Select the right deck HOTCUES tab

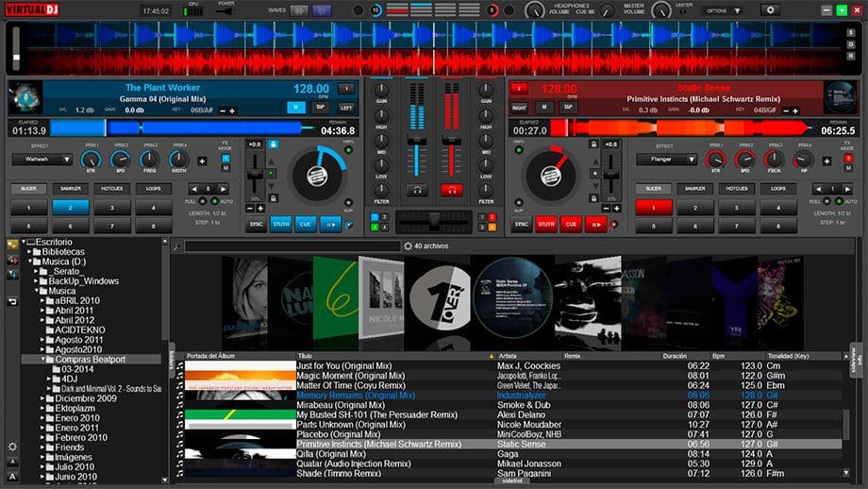736,189
